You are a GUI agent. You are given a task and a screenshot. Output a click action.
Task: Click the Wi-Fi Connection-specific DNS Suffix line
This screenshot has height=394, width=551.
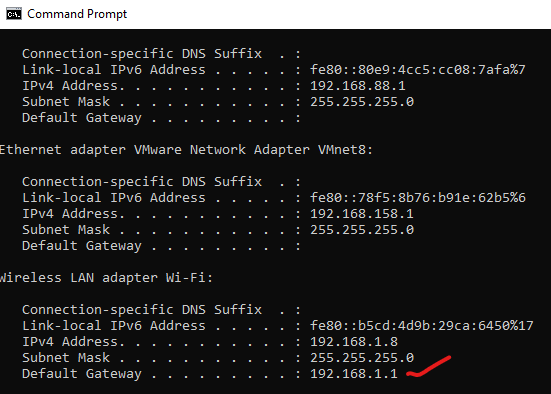pyautogui.click(x=162, y=310)
